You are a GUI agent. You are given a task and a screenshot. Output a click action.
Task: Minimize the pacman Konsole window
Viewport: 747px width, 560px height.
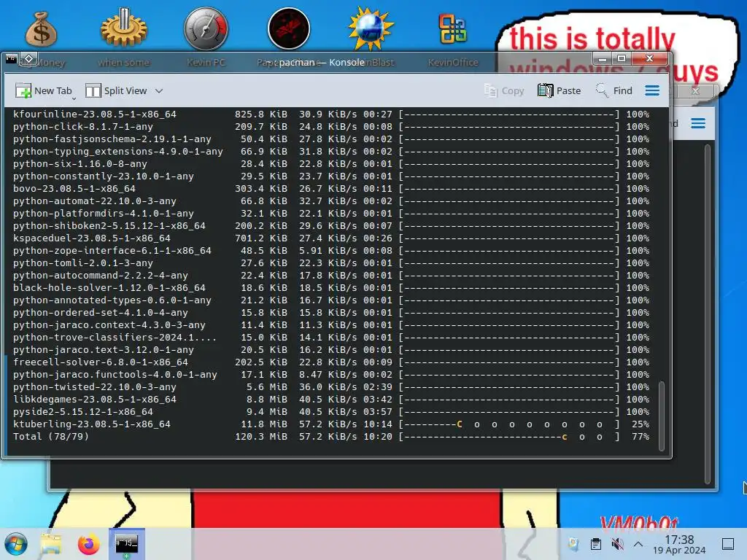point(603,59)
